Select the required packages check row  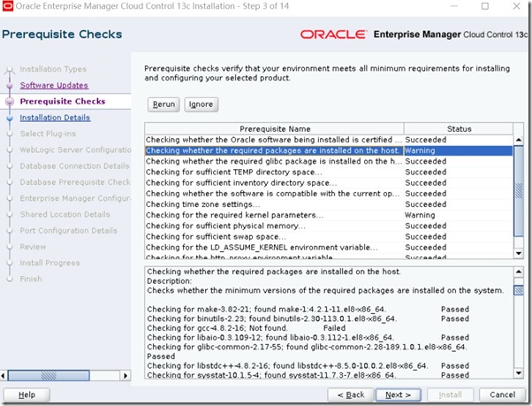[329, 150]
